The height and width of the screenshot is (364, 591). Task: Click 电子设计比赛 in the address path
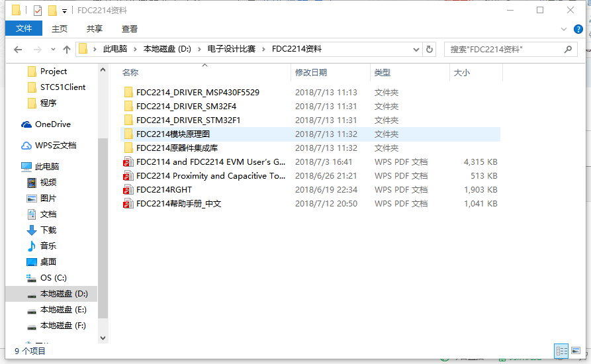click(x=232, y=50)
